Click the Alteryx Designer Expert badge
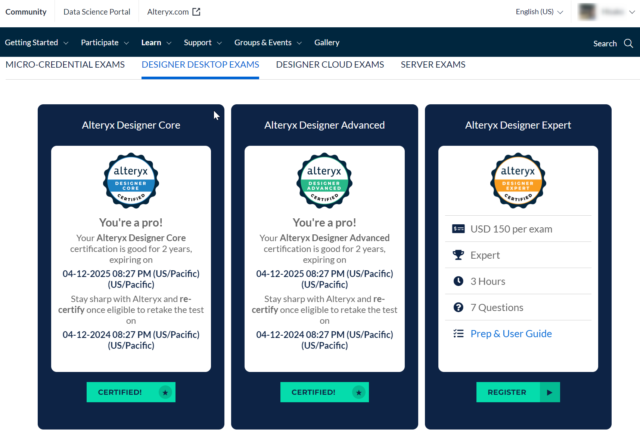Screen dimensions: 640x434 518,180
